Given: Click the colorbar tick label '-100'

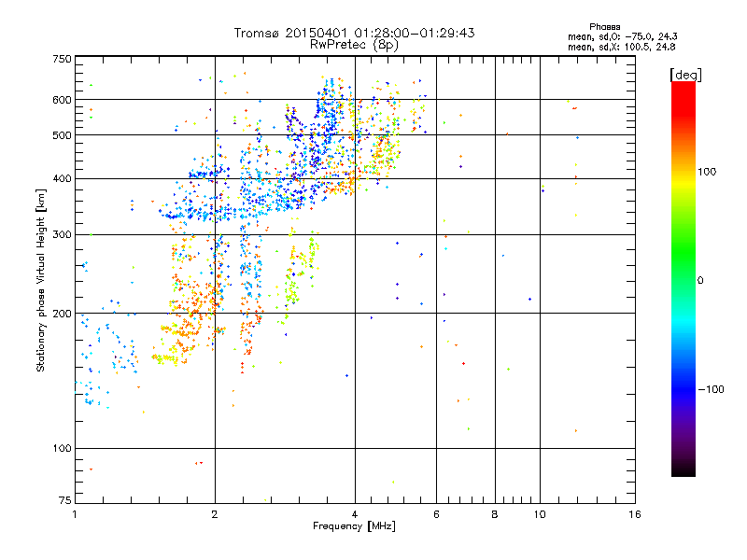Looking at the screenshot, I should [x=711, y=389].
